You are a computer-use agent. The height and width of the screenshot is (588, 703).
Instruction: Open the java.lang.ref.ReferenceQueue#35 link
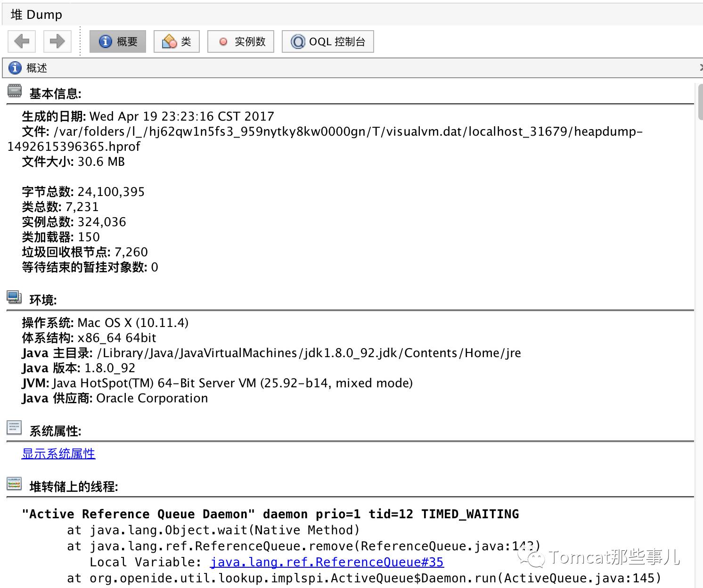click(x=327, y=562)
